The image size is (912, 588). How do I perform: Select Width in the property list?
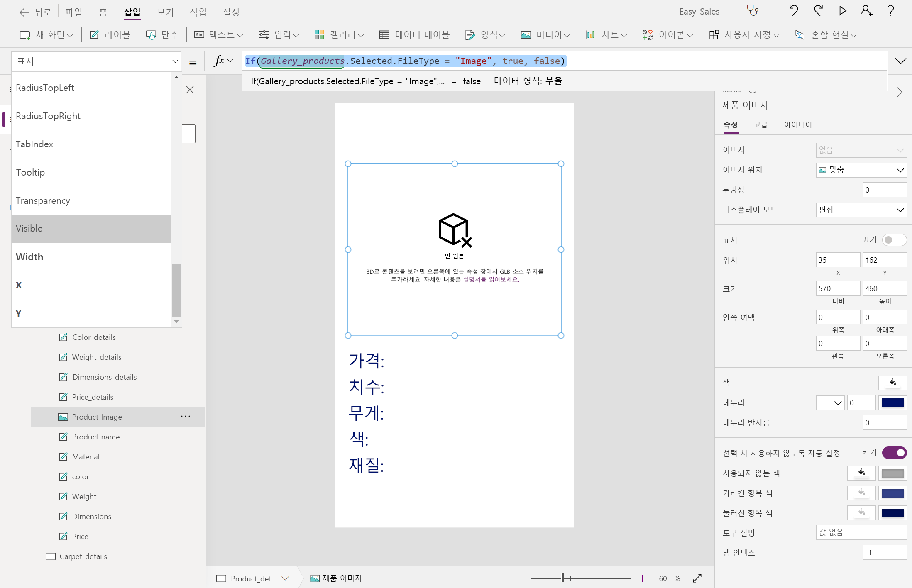(29, 257)
